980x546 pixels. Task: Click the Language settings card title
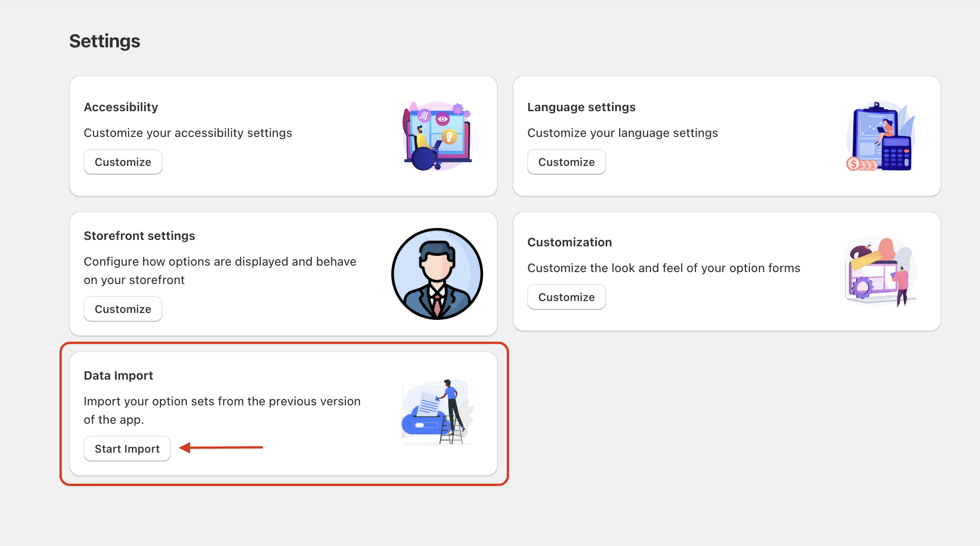[x=581, y=107]
